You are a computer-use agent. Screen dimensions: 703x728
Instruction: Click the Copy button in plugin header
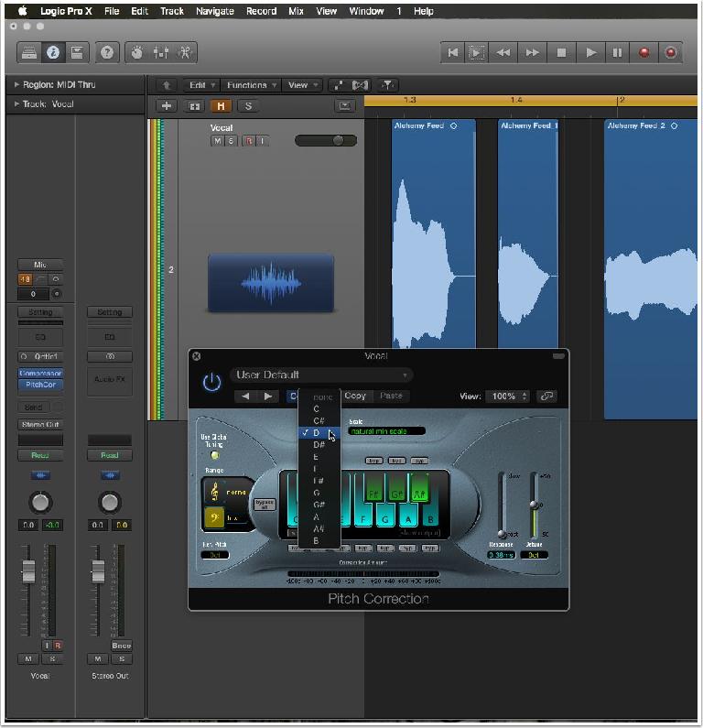pyautogui.click(x=355, y=396)
